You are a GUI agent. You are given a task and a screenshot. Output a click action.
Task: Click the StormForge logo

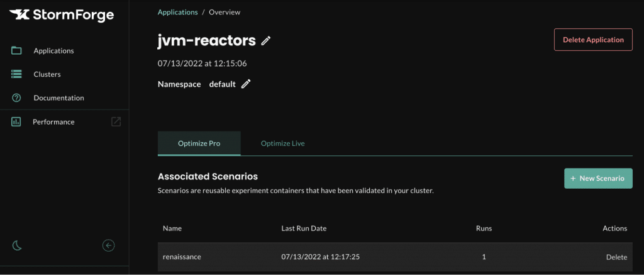62,15
